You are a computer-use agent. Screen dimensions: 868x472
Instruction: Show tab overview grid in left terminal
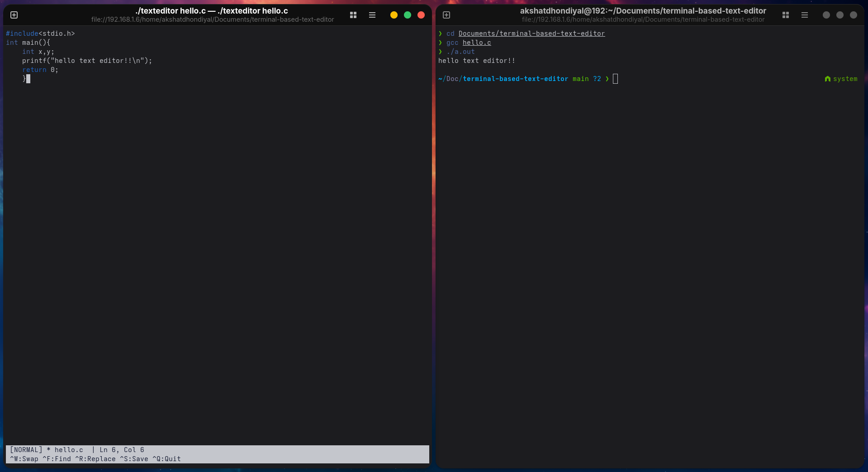(x=353, y=15)
